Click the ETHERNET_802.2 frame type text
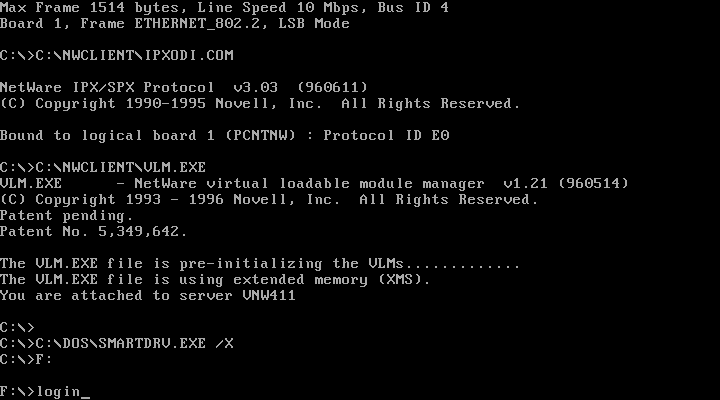Screen dimensions: 720x400 tap(197, 23)
